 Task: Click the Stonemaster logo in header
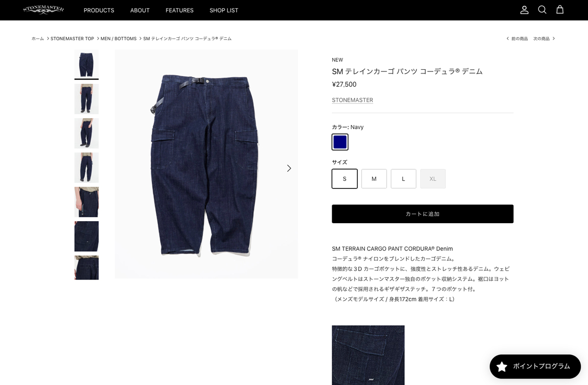click(43, 10)
